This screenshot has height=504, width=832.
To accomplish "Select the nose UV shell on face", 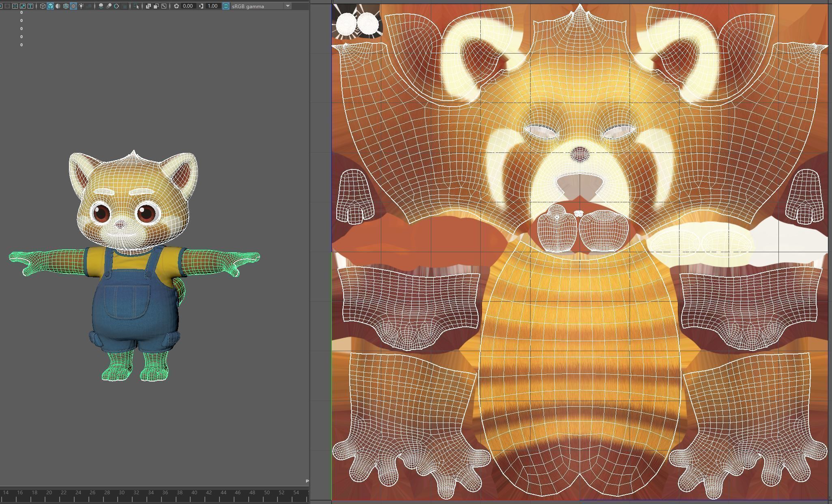I will tap(580, 154).
